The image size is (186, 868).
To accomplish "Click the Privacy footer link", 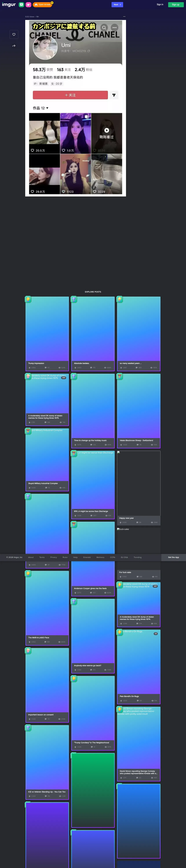I will pos(54,557).
